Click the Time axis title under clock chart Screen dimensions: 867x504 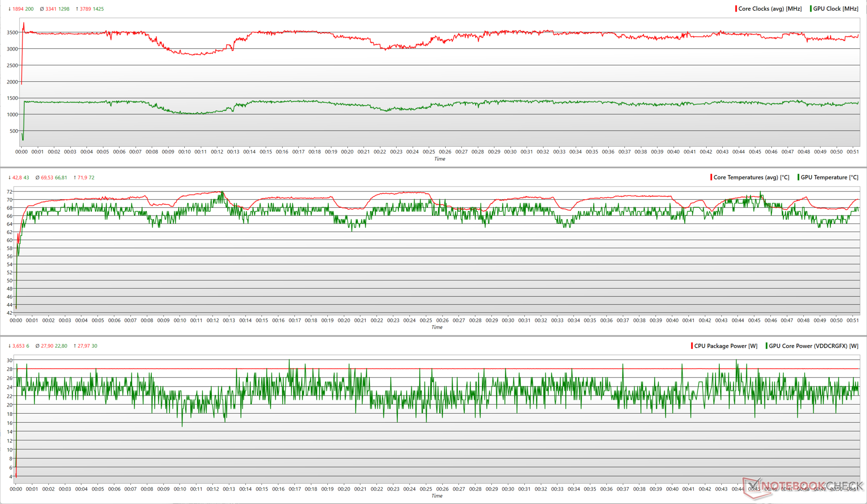[x=439, y=159]
